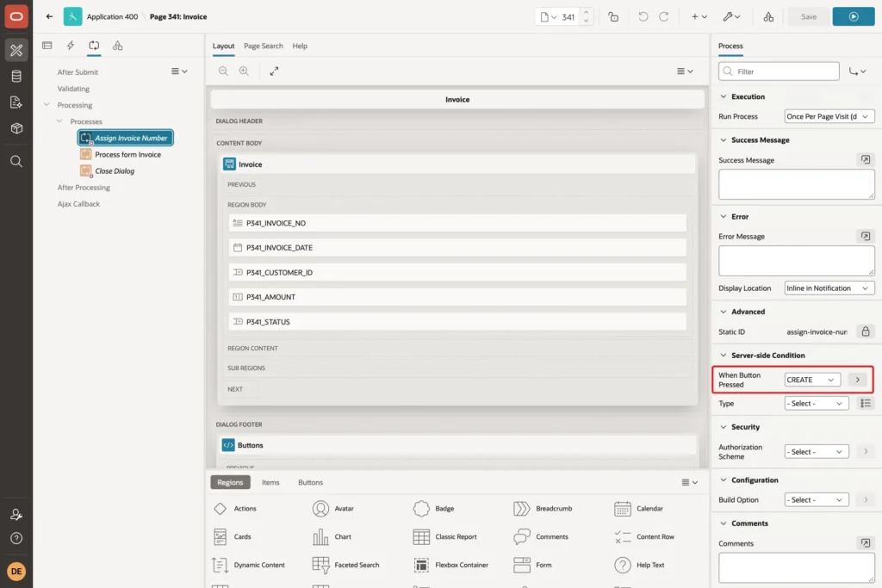Switch to the Dynamic Actions tab
The height and width of the screenshot is (588, 882).
(x=71, y=46)
